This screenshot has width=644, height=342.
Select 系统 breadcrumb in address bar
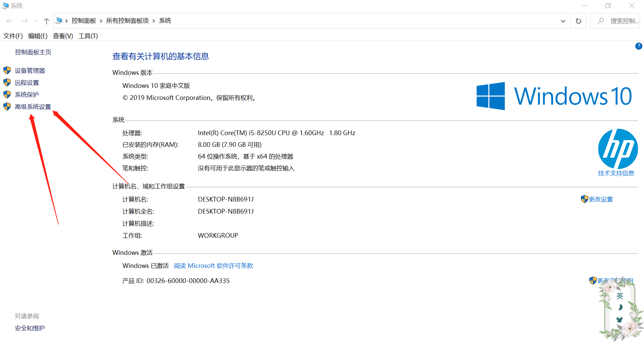165,21
